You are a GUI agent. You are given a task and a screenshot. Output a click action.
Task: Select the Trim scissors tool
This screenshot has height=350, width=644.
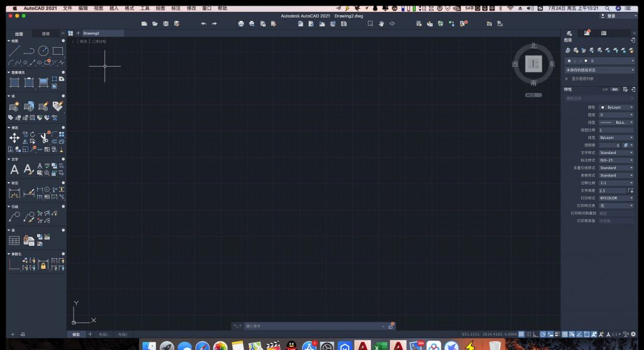pos(44,138)
